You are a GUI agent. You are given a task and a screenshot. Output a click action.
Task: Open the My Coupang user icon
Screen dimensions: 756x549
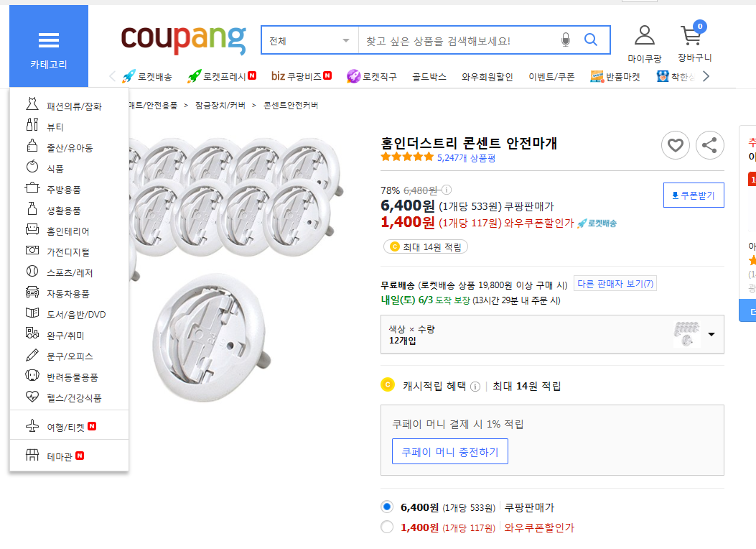[x=645, y=36]
